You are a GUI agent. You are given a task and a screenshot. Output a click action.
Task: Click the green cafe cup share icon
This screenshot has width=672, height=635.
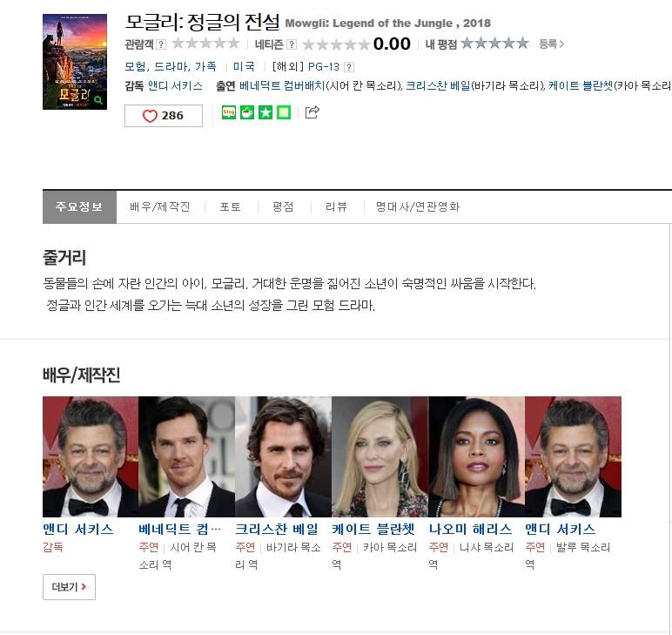(x=247, y=112)
